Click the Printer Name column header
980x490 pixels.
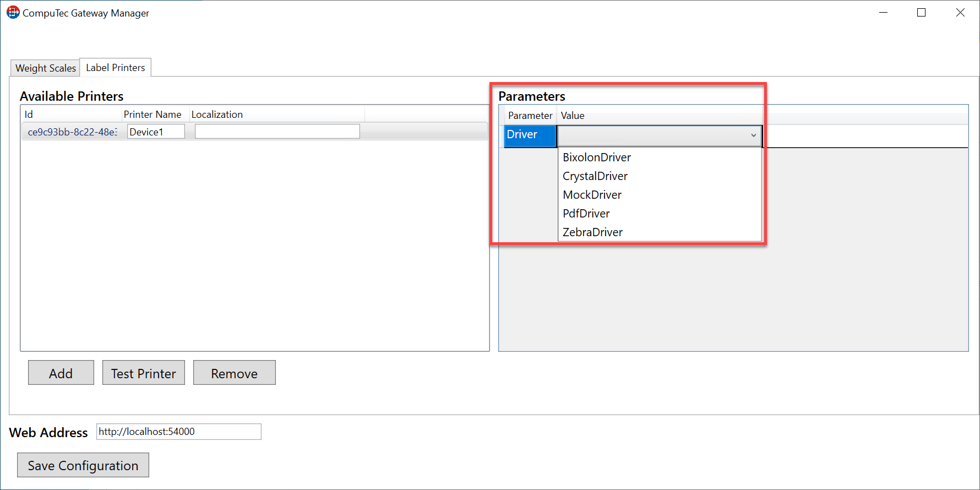coord(153,115)
